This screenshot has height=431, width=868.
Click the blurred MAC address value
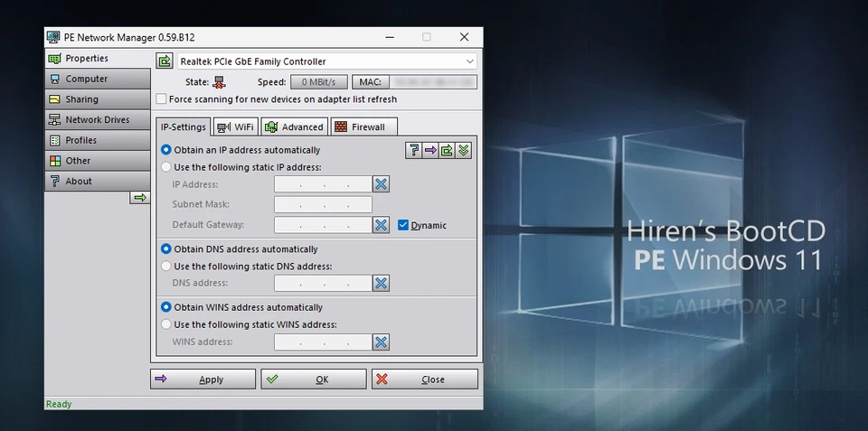point(433,82)
